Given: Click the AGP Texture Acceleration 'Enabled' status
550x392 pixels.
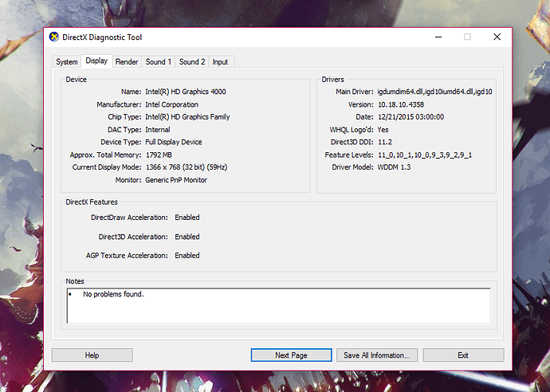Looking at the screenshot, I should 187,256.
